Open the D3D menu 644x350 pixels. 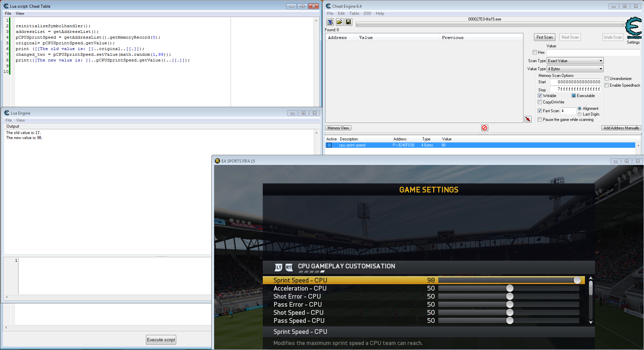pos(367,13)
